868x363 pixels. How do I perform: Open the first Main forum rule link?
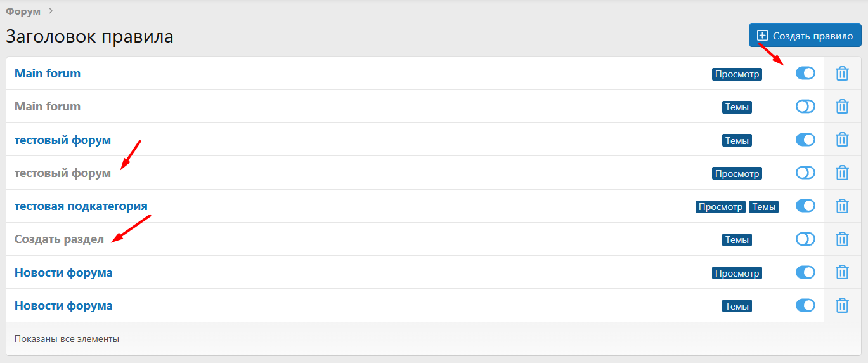(48, 74)
